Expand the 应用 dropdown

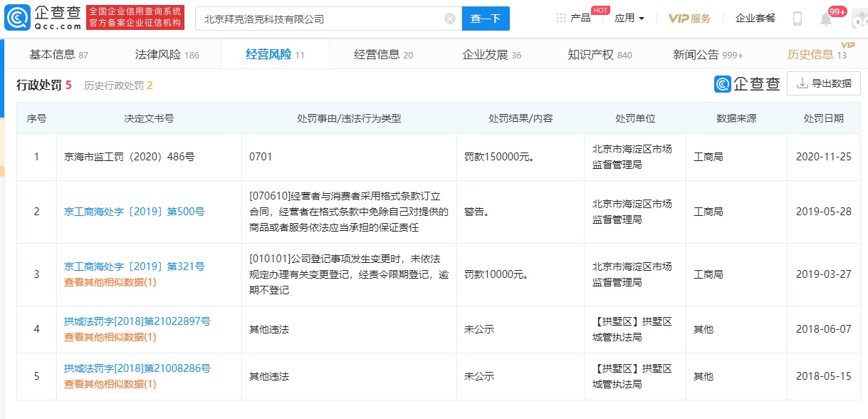(x=629, y=19)
